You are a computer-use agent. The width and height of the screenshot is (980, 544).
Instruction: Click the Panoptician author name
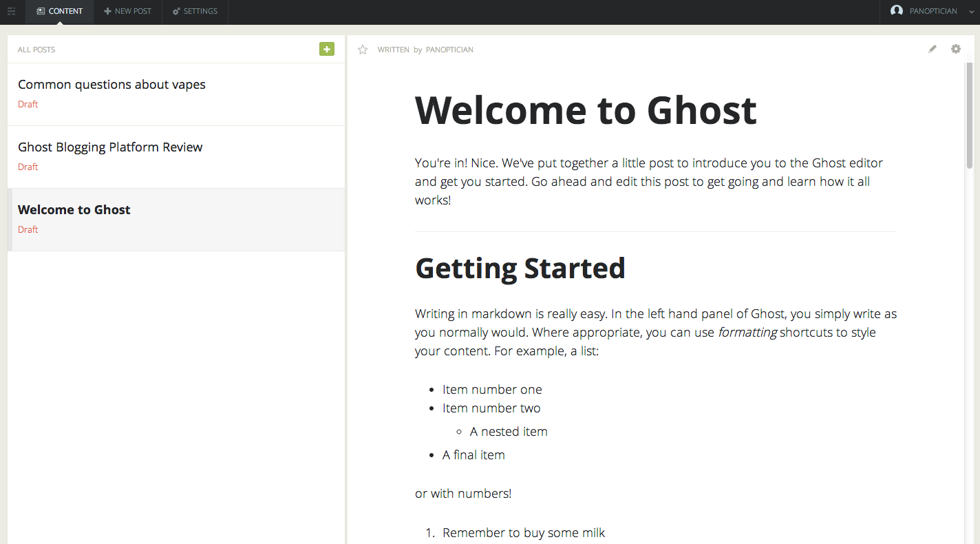449,50
